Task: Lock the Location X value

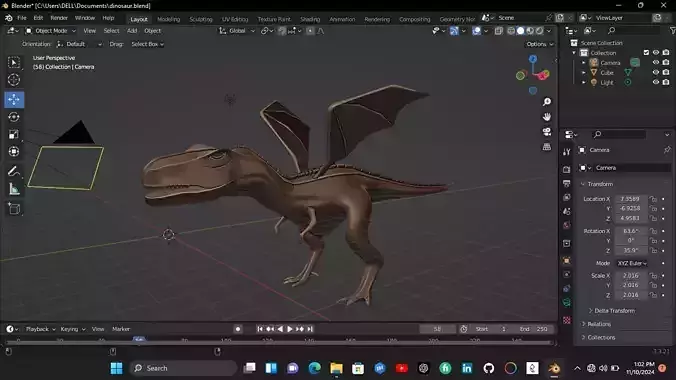Action: click(x=654, y=199)
